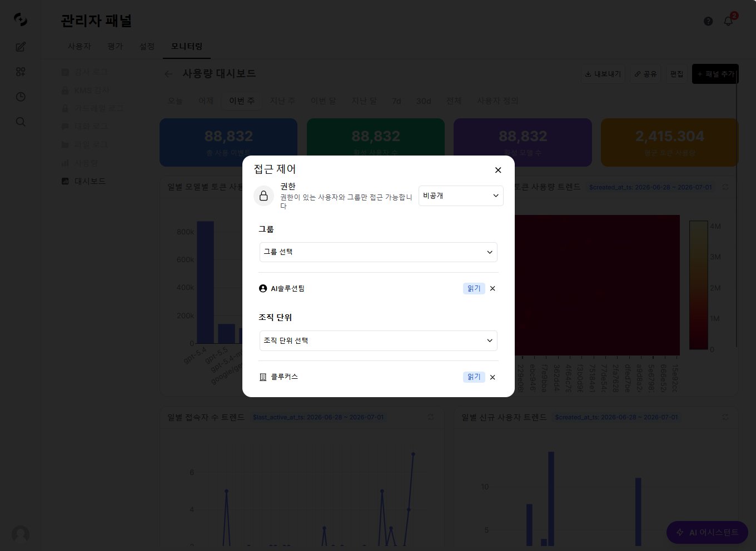Switch to 사용자 tab
The image size is (756, 551).
tap(79, 46)
